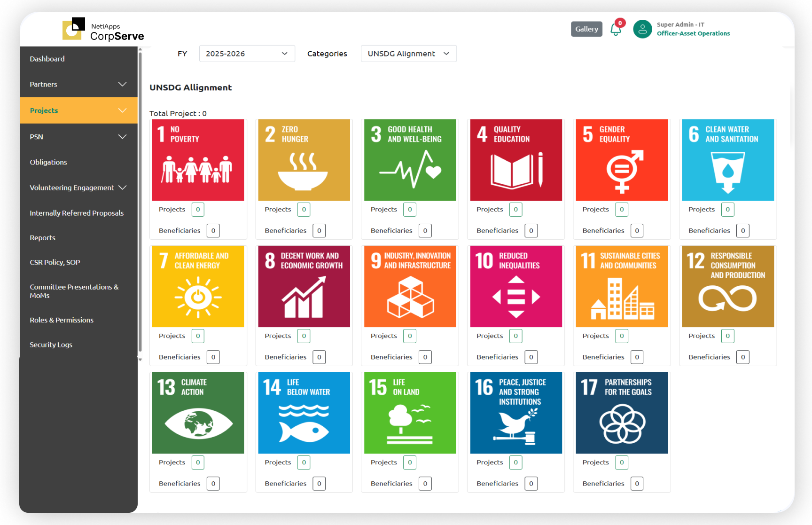Open the UNSDG Alignment categories dropdown
The image size is (812, 525).
pyautogui.click(x=408, y=54)
